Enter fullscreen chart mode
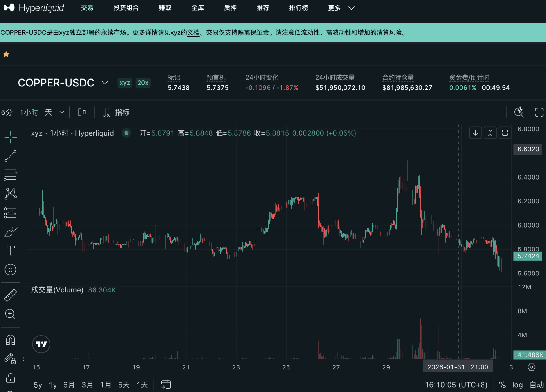Screen dimensions: 546x392 (x=539, y=112)
